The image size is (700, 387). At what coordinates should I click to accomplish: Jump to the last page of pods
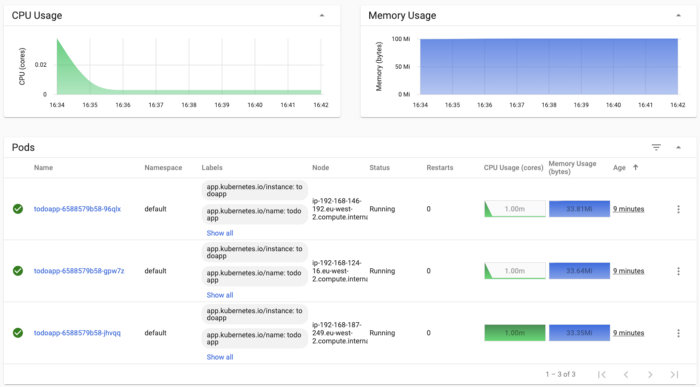point(674,375)
